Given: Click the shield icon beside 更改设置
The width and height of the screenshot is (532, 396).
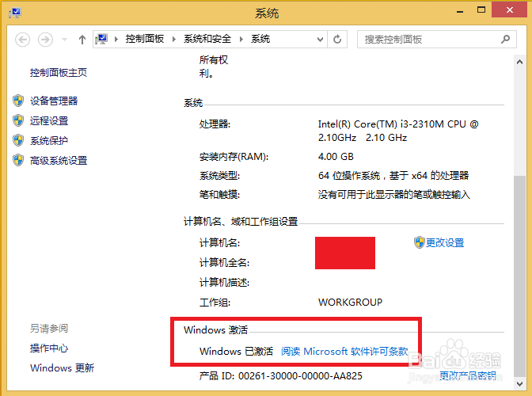Looking at the screenshot, I should (x=420, y=242).
